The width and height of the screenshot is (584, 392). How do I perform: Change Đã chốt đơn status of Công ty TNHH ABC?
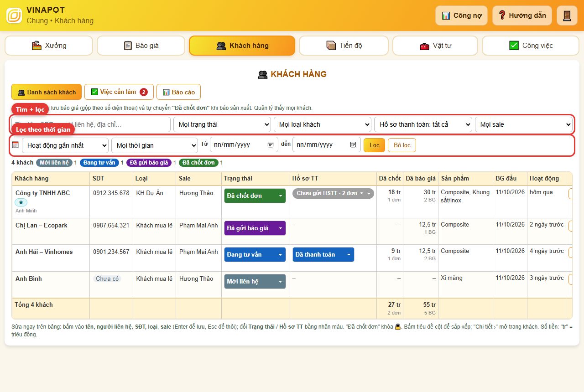(x=255, y=196)
